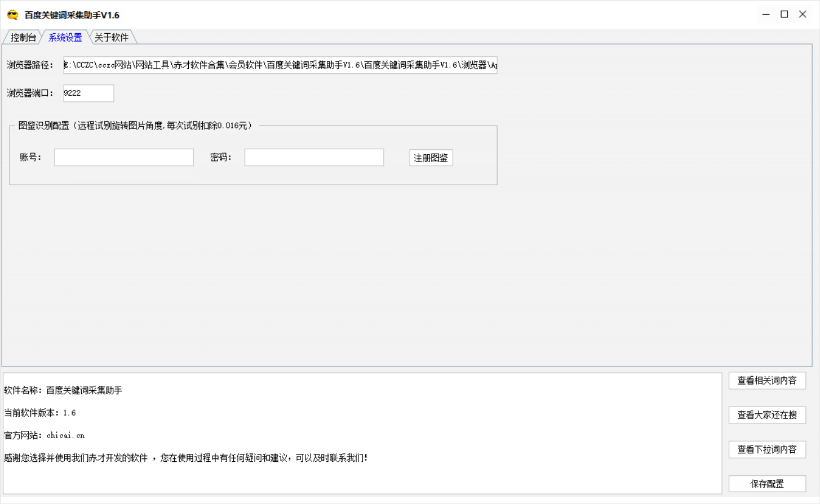Click 查看相关词内容 button
This screenshot has width=820, height=504.
[x=767, y=381]
